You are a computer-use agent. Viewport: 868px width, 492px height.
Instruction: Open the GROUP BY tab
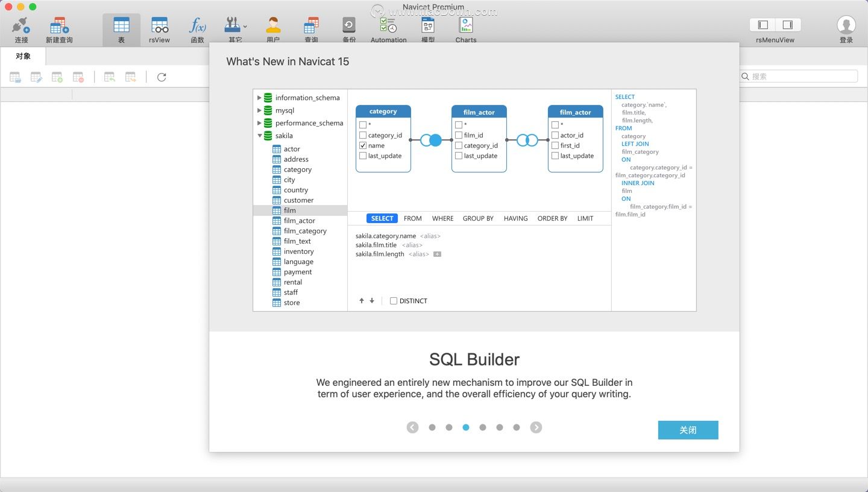[478, 218]
